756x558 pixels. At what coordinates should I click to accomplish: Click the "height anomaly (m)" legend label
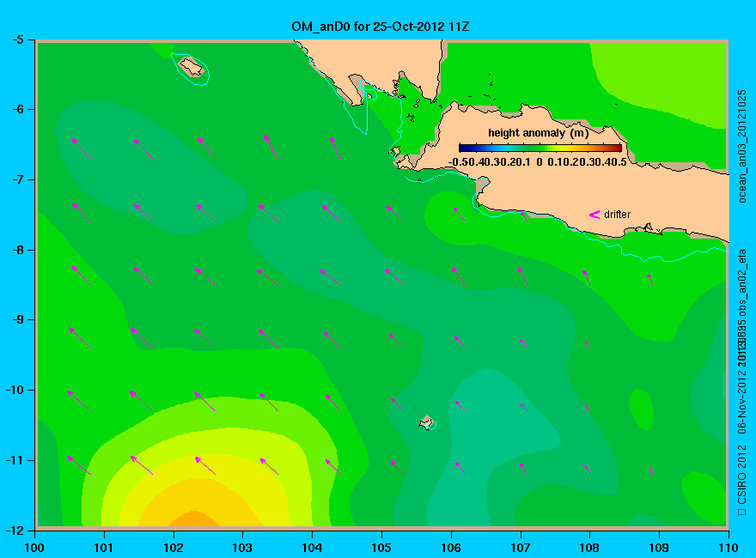[538, 133]
